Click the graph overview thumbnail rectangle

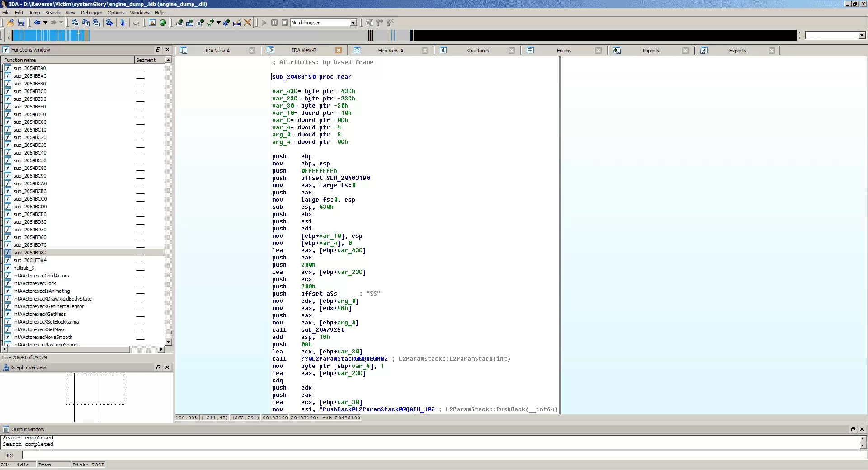[x=86, y=398]
